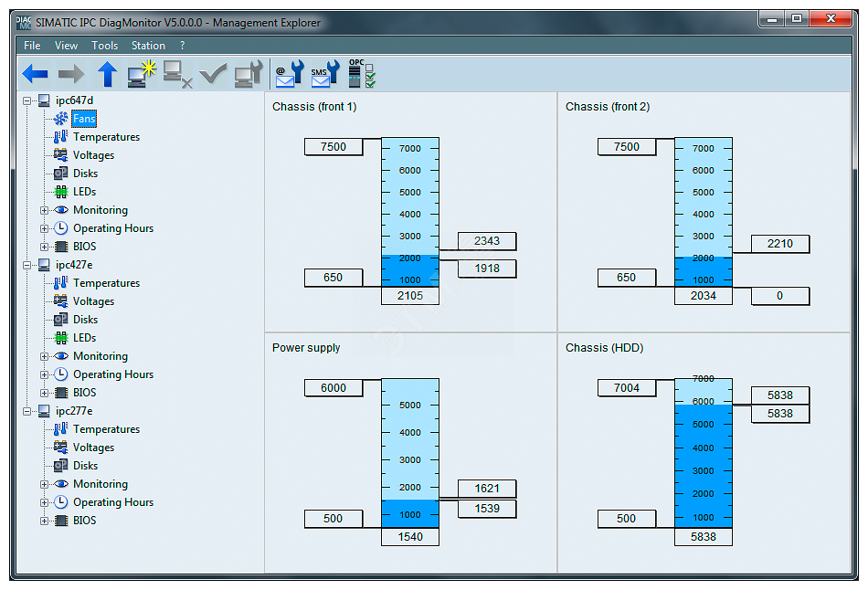Click the grey Forward arrow icon

tap(71, 75)
